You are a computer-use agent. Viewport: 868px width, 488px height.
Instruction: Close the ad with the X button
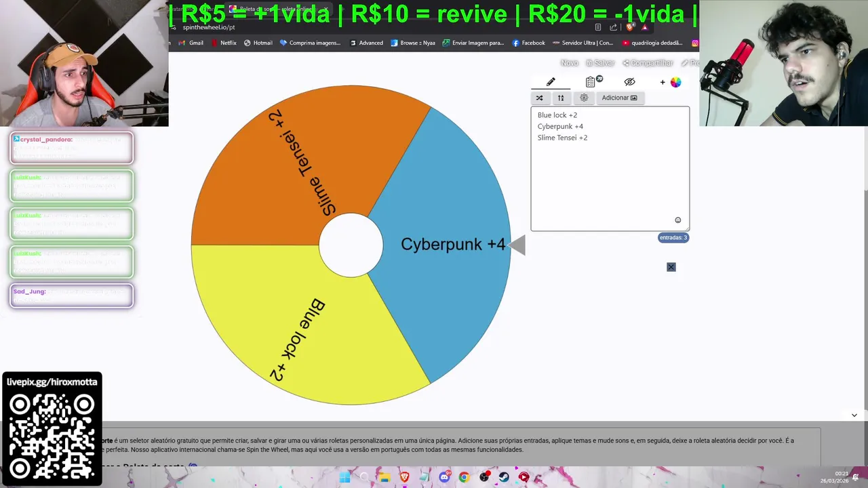(671, 267)
